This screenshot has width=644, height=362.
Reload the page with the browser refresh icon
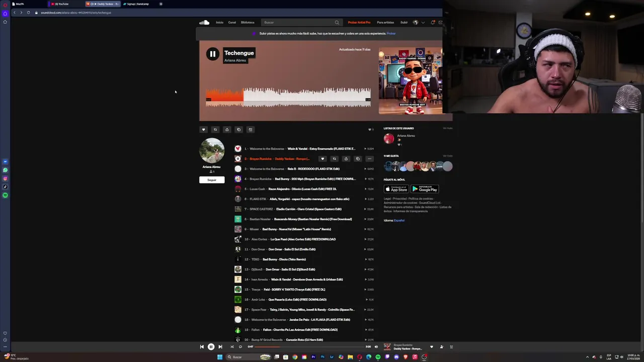click(28, 13)
